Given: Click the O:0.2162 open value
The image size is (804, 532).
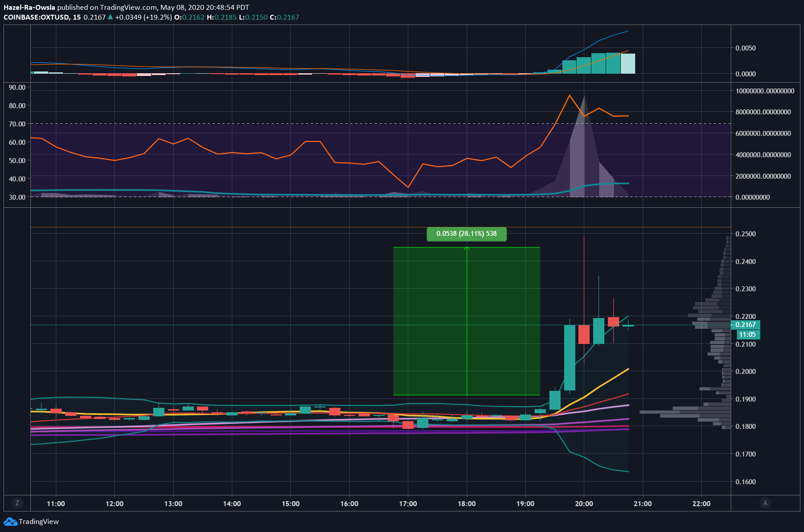Looking at the screenshot, I should point(189,17).
